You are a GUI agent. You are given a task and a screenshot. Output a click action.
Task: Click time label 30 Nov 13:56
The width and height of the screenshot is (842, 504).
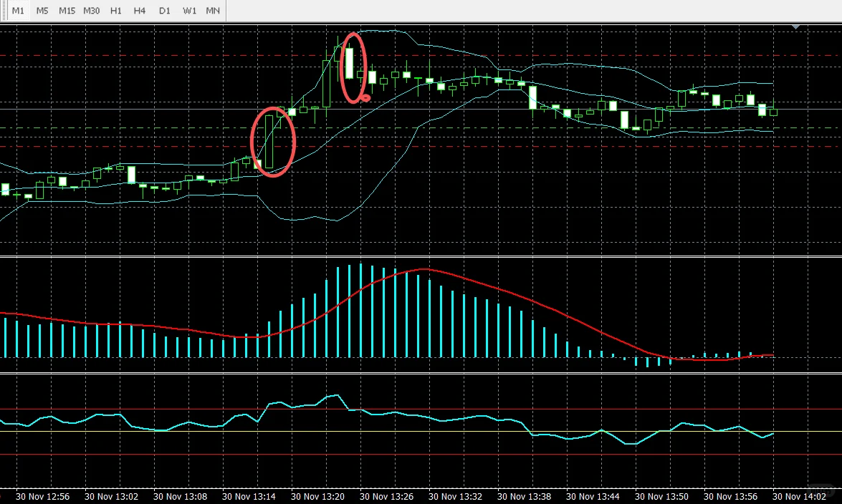click(730, 497)
